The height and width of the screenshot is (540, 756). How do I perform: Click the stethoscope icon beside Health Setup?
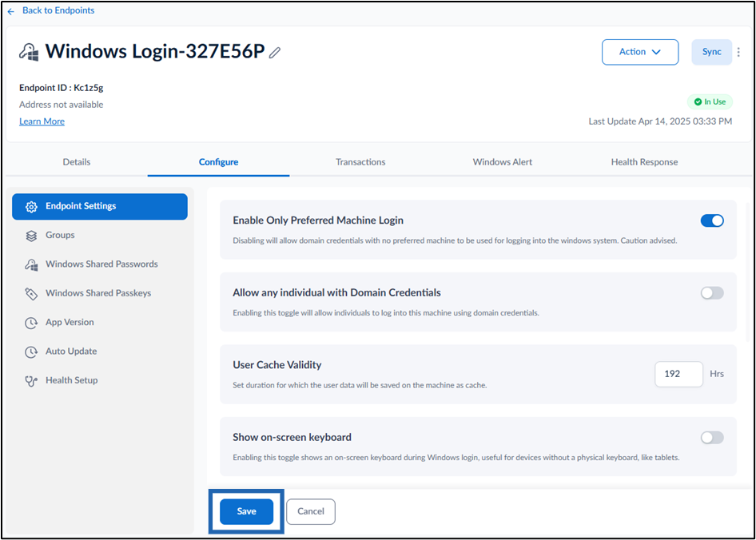[x=31, y=381]
